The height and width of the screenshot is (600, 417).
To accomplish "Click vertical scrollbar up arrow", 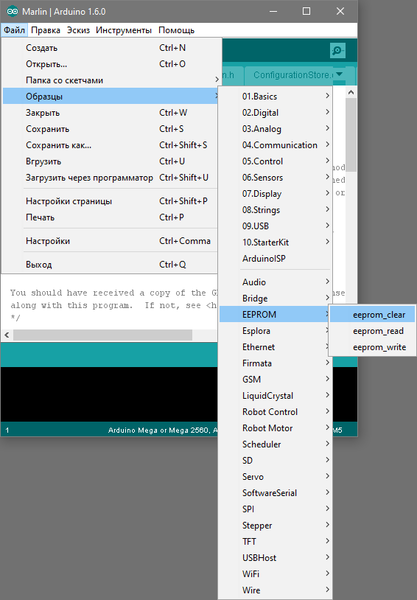I will (x=351, y=92).
